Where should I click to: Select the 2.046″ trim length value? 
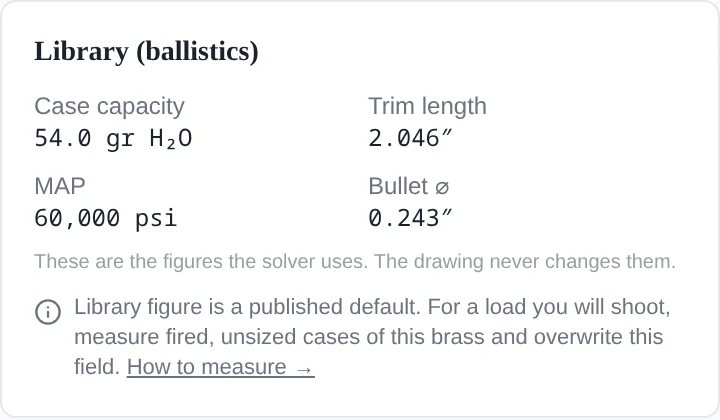(x=410, y=138)
